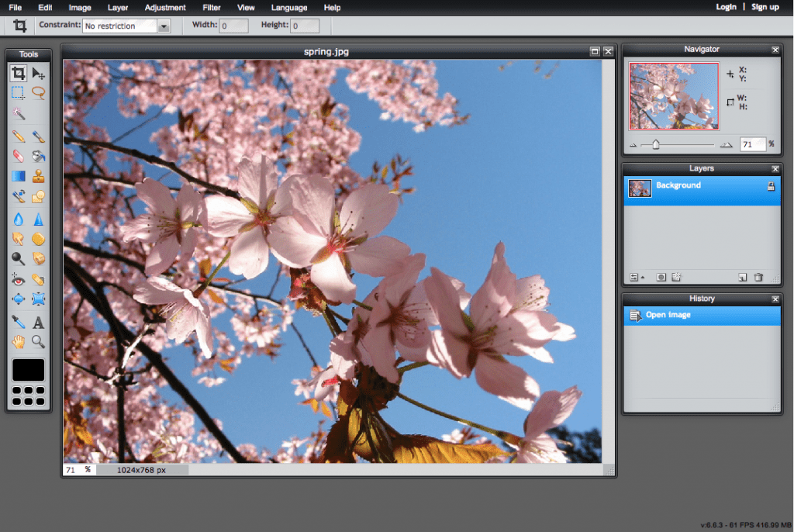Open the zoom percentage field arrow in Navigator
The image size is (794, 532).
coord(725,143)
